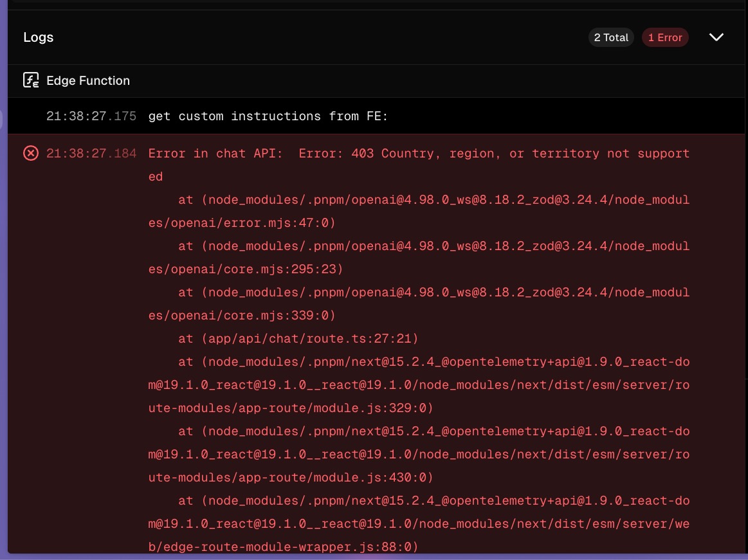The height and width of the screenshot is (560, 748).
Task: Click the red error circle icon
Action: (x=31, y=153)
